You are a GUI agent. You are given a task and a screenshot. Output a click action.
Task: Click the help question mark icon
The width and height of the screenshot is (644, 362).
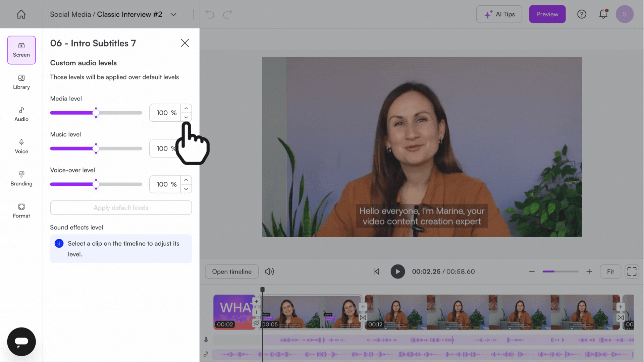coord(582,14)
